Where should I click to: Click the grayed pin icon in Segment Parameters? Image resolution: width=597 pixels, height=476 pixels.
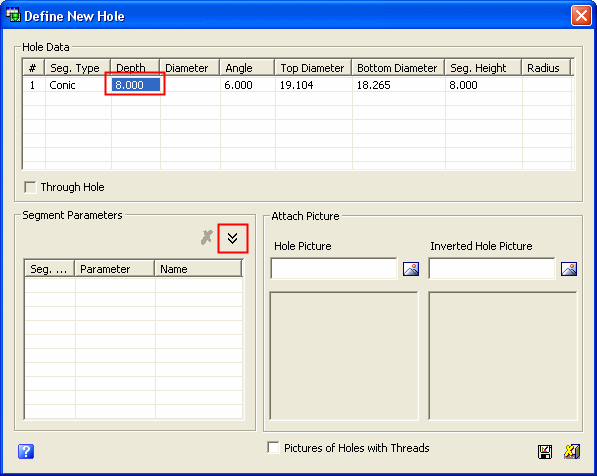point(207,238)
